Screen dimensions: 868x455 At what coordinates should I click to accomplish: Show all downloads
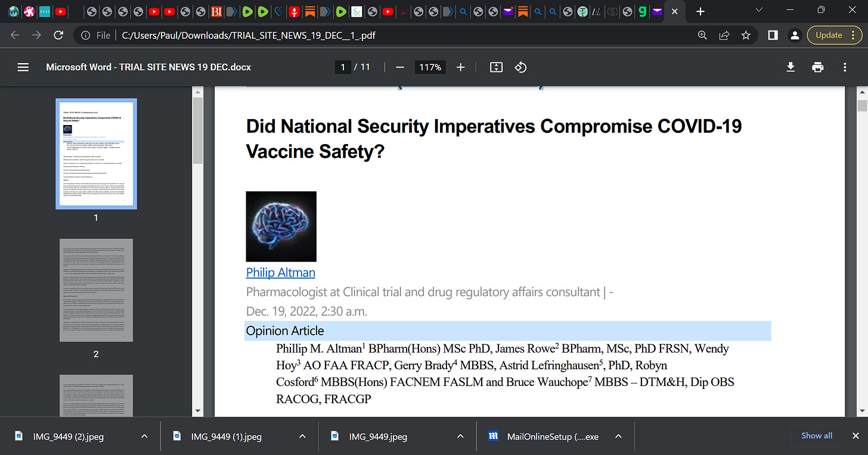(816, 435)
